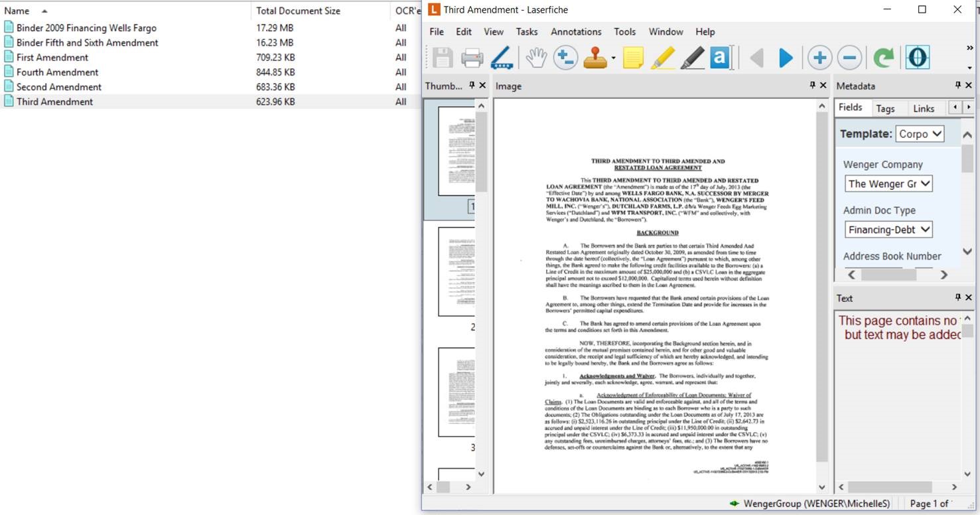Select the Third Amendment document row
The width and height of the screenshot is (980, 515).
click(x=210, y=102)
